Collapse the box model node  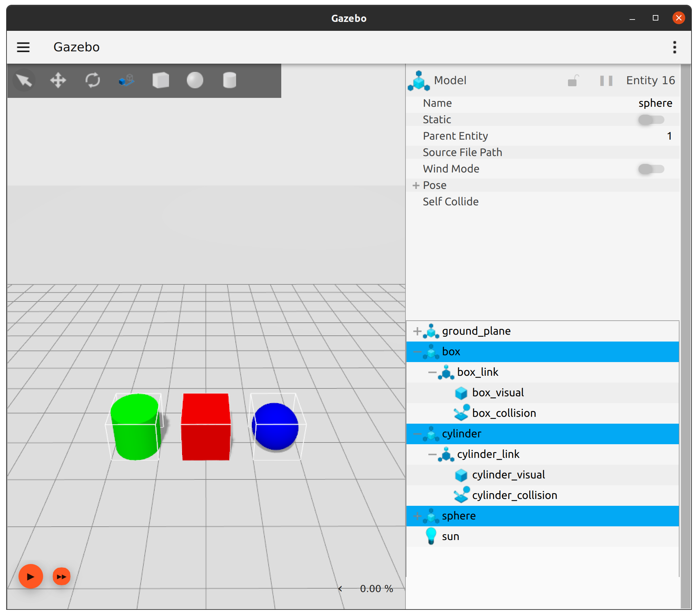pyautogui.click(x=417, y=352)
